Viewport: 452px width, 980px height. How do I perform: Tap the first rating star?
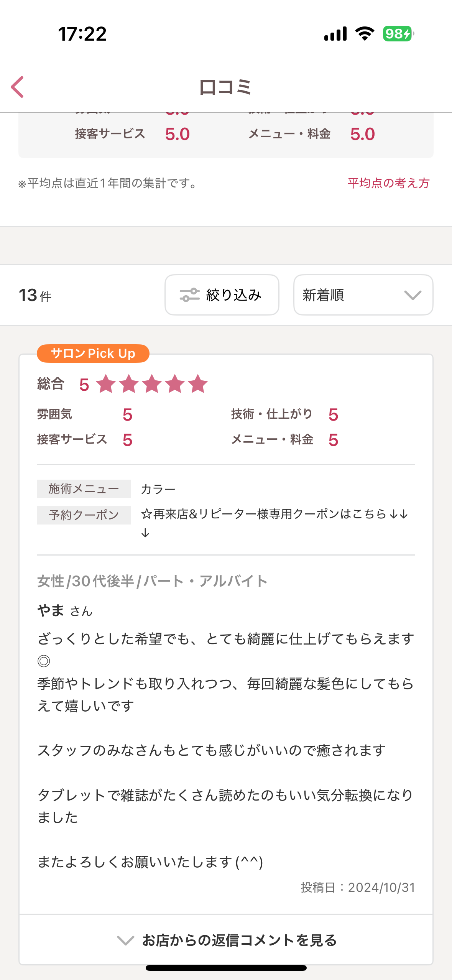pos(106,384)
